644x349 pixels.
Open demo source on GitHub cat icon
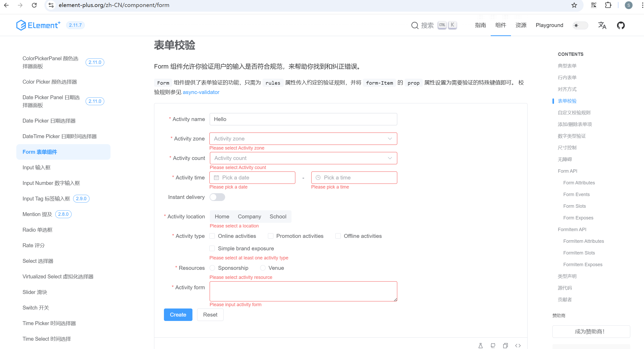coord(493,346)
